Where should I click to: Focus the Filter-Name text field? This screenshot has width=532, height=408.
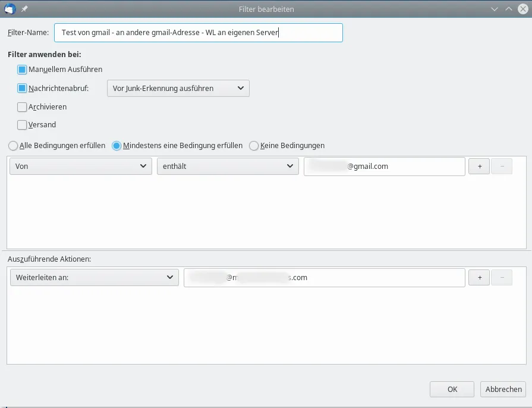[x=199, y=33]
